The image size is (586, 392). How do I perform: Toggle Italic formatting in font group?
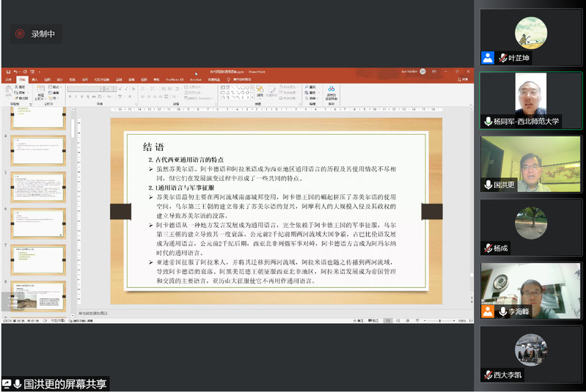76,96
